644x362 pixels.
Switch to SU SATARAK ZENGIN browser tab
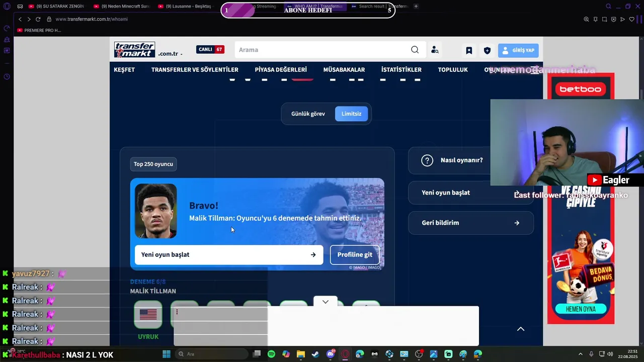pyautogui.click(x=56, y=7)
